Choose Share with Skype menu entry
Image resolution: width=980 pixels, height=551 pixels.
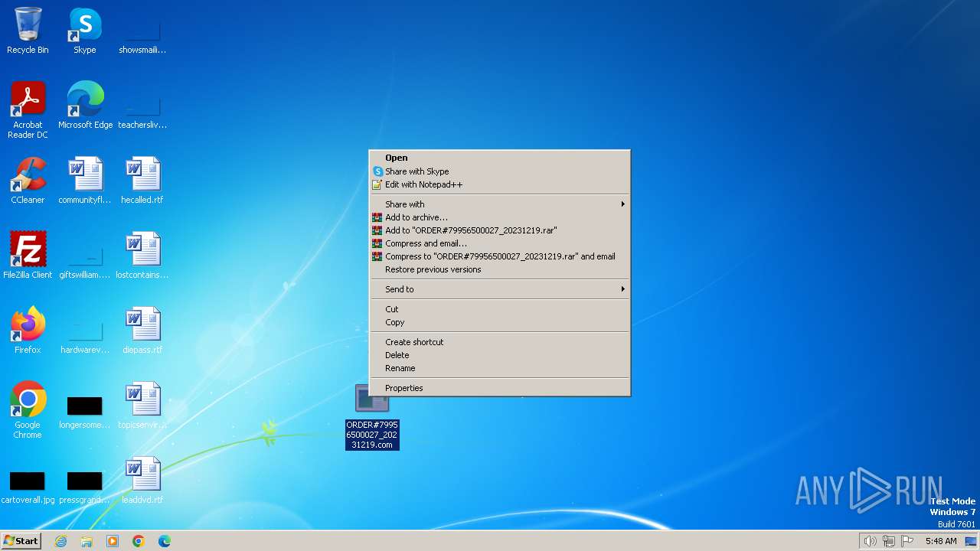point(500,171)
